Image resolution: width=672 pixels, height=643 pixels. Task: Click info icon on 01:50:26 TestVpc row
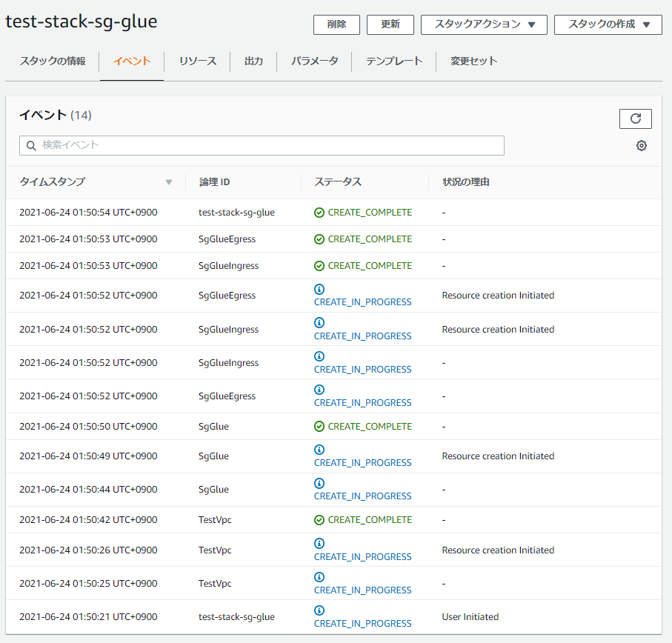pos(319,543)
